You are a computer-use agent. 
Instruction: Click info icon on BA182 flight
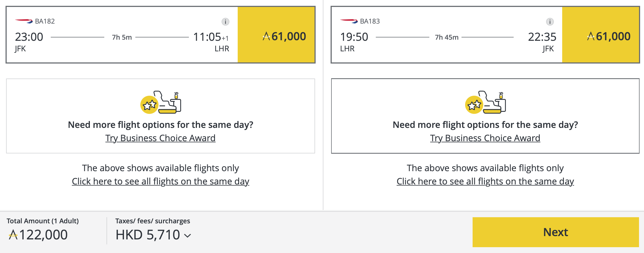pos(225,22)
